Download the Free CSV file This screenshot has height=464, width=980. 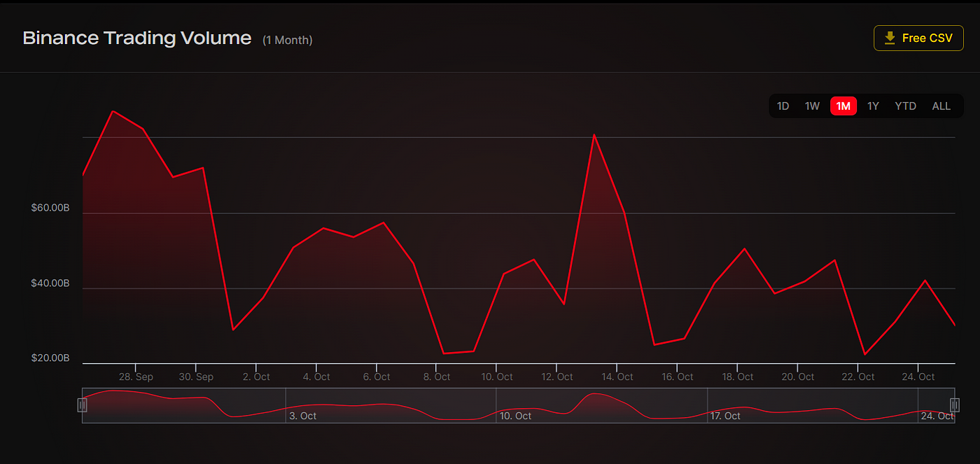click(x=918, y=38)
